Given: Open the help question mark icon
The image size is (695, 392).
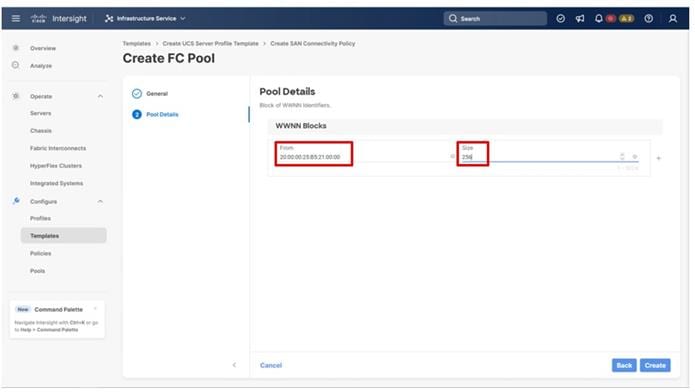Looking at the screenshot, I should [x=648, y=18].
